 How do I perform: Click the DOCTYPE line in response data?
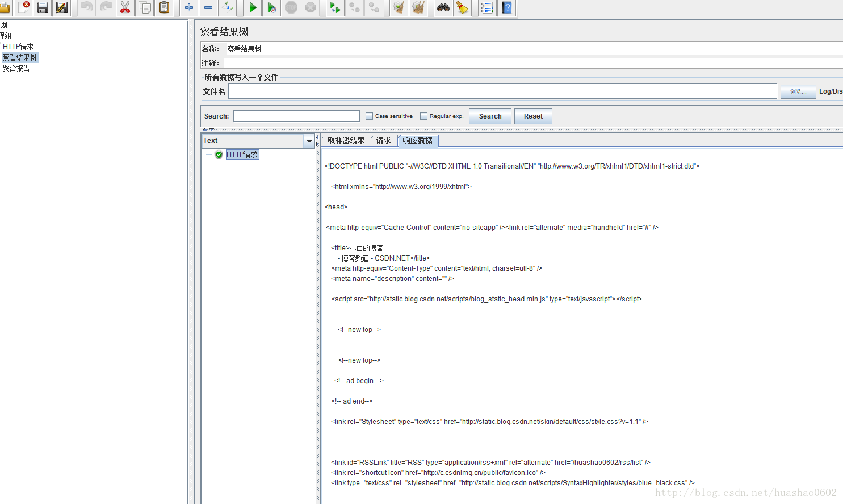[512, 166]
